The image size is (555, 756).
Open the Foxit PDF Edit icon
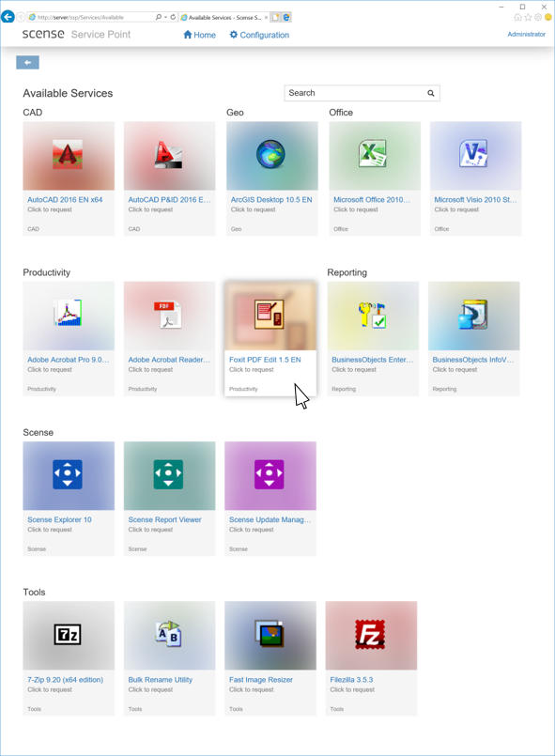270,314
